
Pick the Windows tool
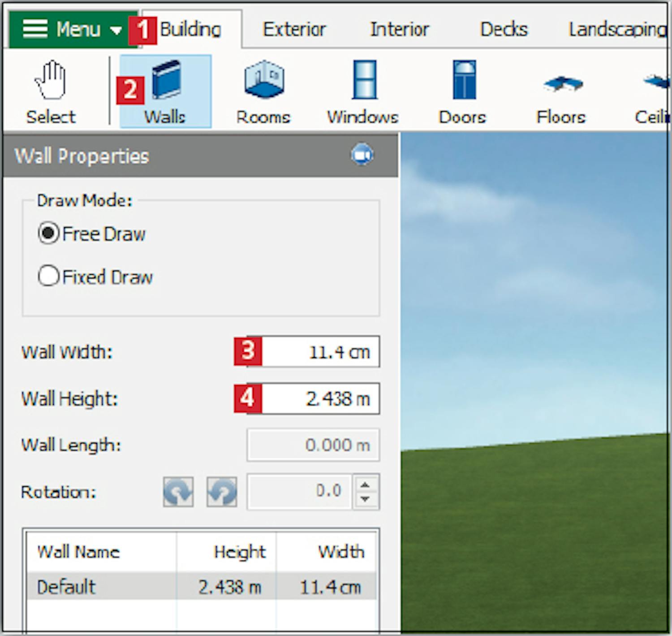(363, 91)
